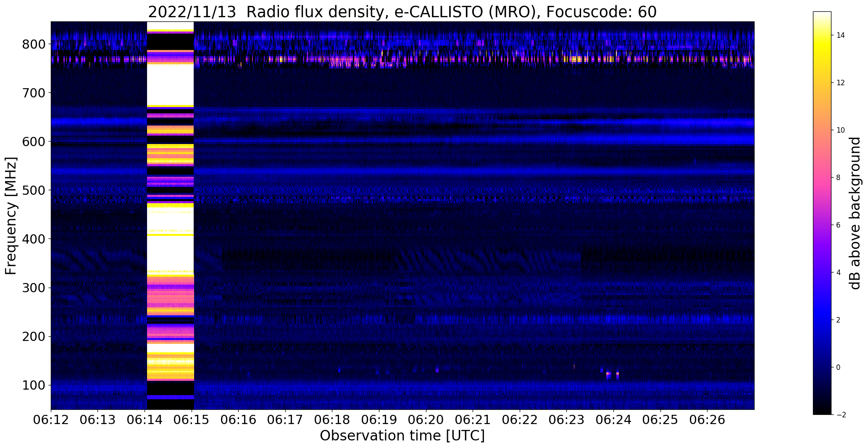The width and height of the screenshot is (868, 448).
Task: Click the 06:17 time tick label
Action: 286,419
